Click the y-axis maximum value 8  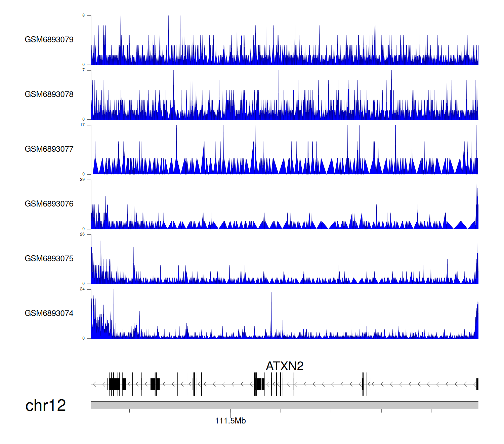(84, 15)
